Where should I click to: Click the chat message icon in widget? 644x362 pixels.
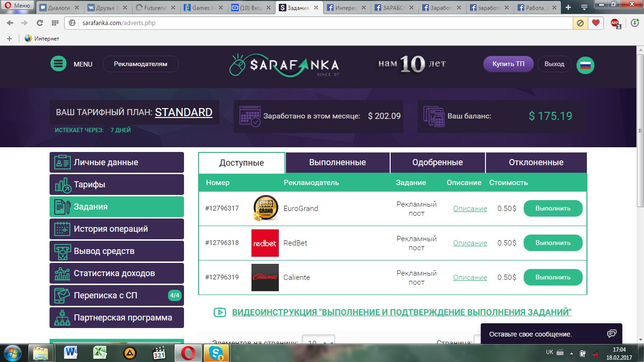coord(611,334)
